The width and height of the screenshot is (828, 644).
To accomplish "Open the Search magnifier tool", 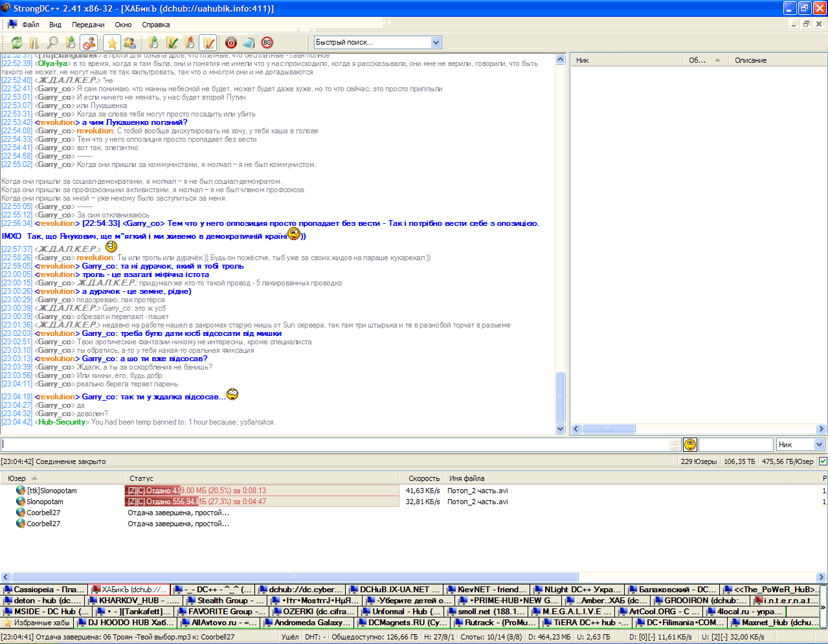I will 52,43.
